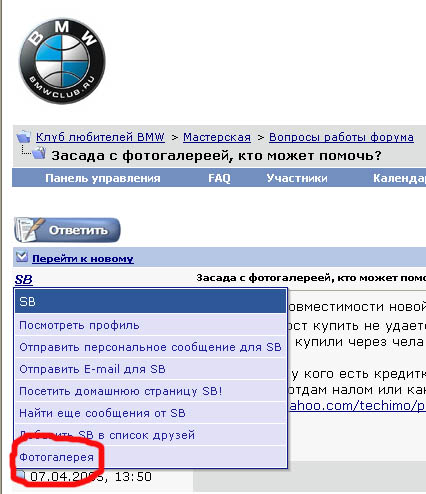Screen dimensions: 426x494
Task: Open Панель управления in the navigation bar
Action: [103, 178]
